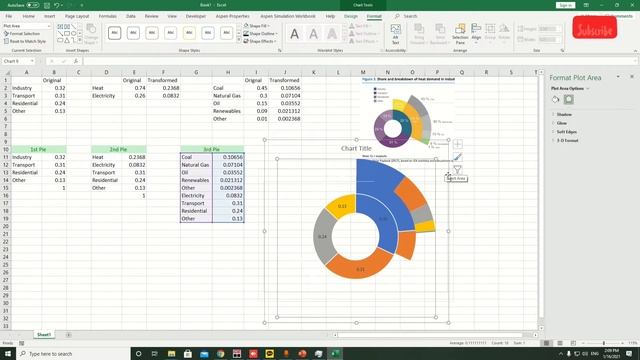Switch to Normal view icon
This screenshot has width=640, height=360.
coord(547,343)
